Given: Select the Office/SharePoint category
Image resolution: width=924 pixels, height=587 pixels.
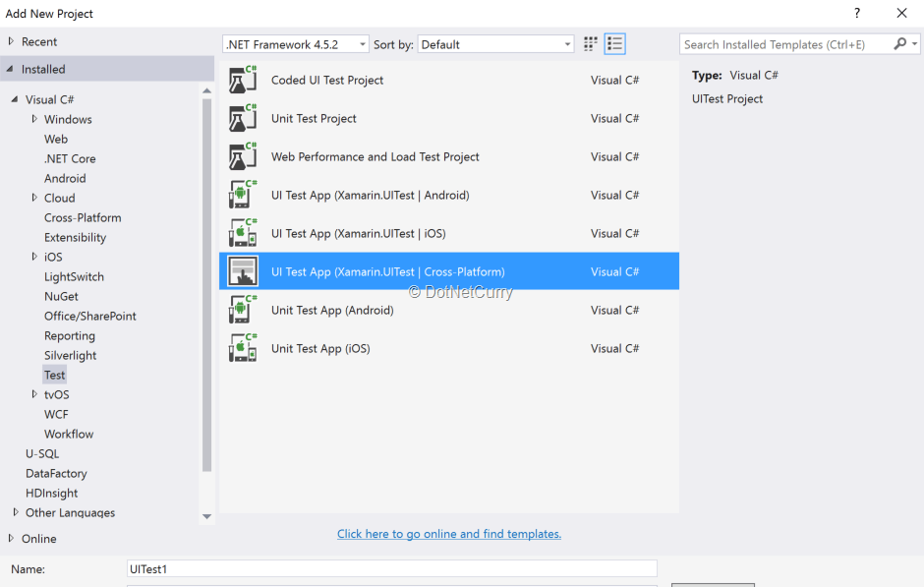Looking at the screenshot, I should [x=89, y=316].
